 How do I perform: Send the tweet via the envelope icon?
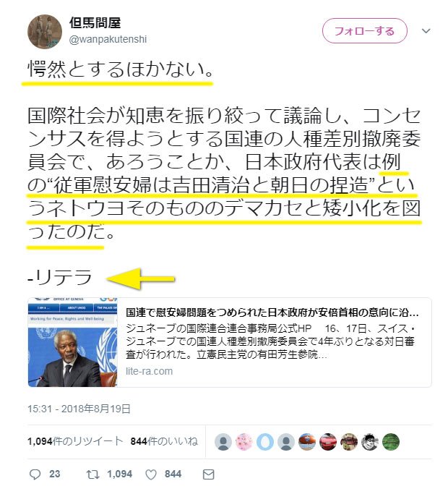208,474
